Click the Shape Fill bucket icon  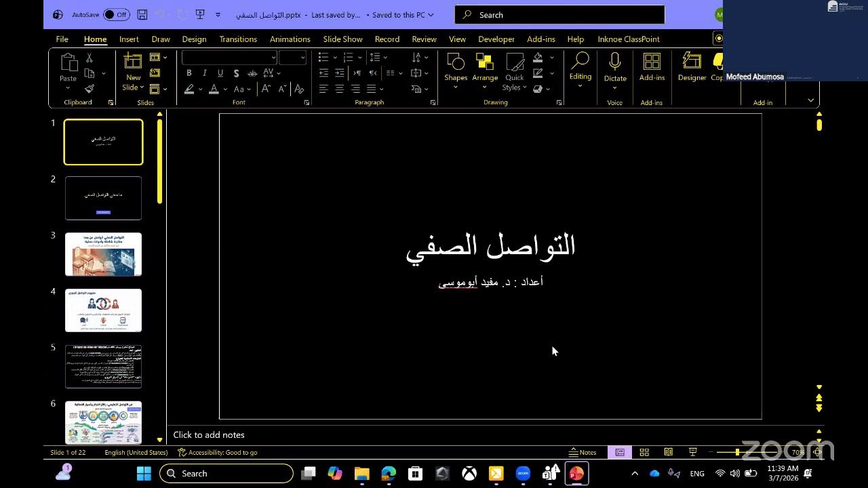pyautogui.click(x=538, y=58)
